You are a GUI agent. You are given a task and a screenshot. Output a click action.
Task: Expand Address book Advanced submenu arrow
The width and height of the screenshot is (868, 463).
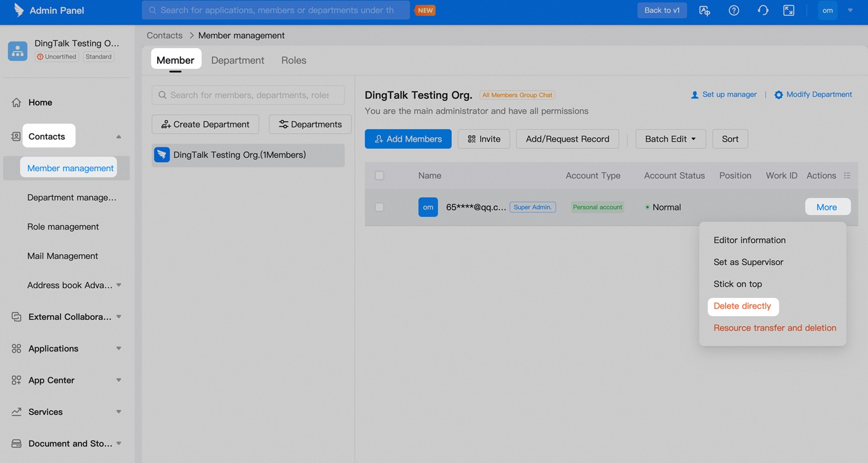tap(119, 285)
